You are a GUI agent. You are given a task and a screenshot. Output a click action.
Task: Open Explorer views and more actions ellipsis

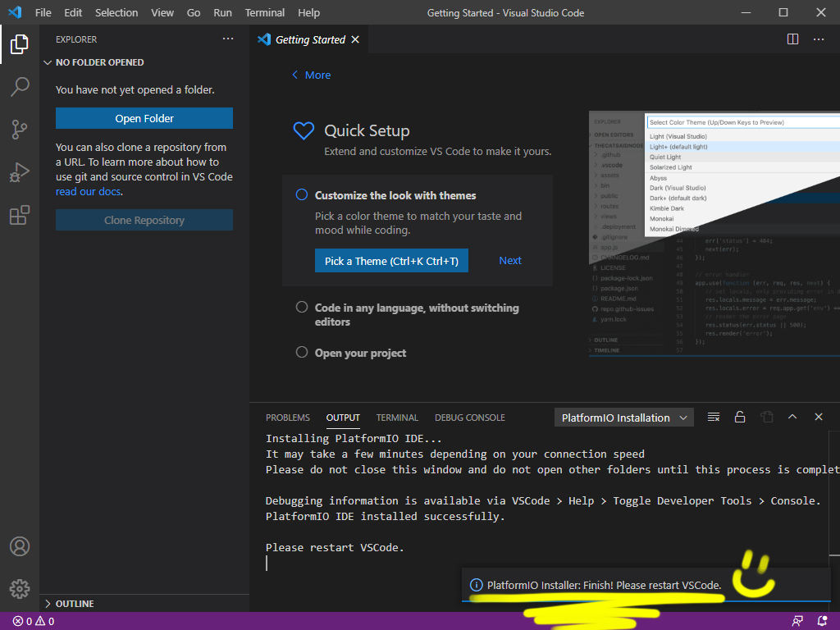click(228, 39)
